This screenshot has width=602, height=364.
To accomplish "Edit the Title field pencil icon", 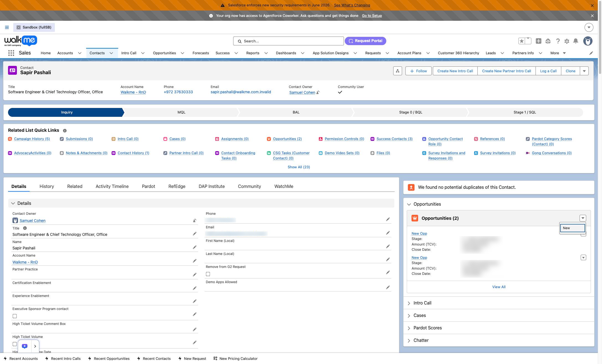I will tap(195, 234).
